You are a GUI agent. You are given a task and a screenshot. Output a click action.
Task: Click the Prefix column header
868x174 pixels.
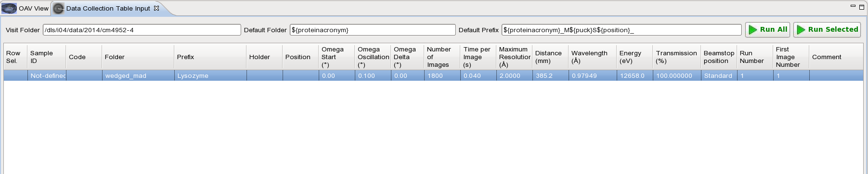210,57
